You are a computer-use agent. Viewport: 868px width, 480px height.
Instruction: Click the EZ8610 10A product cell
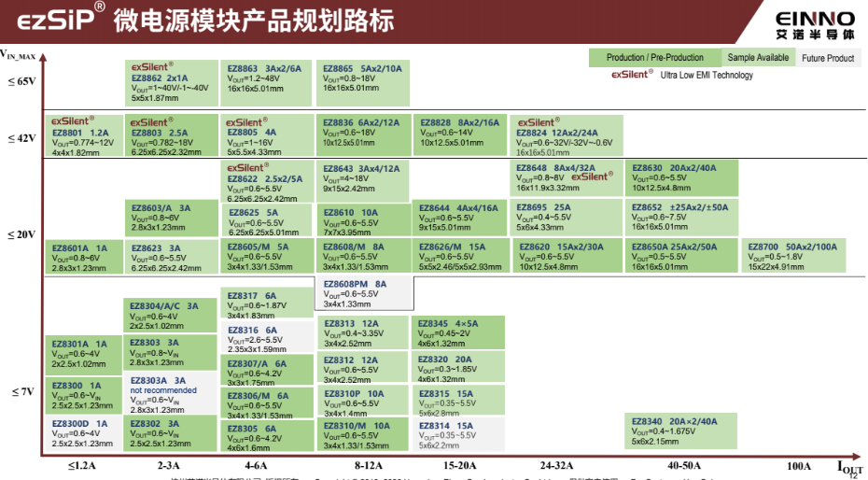coord(364,221)
